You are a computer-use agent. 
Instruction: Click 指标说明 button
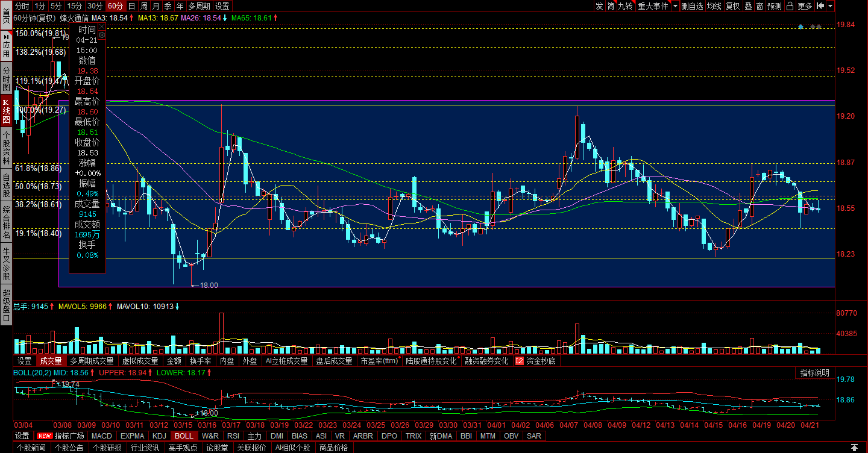click(x=815, y=373)
